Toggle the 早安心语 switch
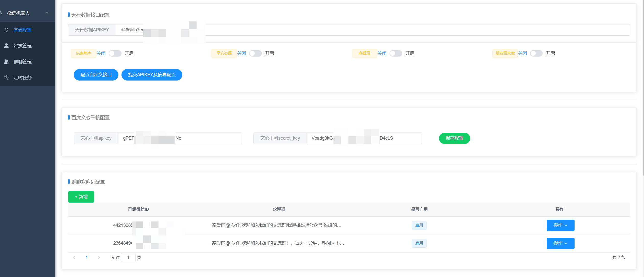This screenshot has width=644, height=277. point(255,53)
